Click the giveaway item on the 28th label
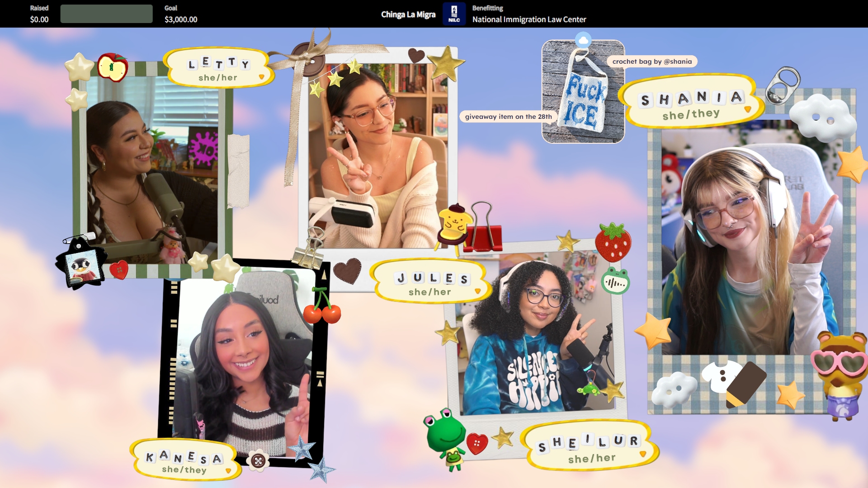 pos(508,117)
